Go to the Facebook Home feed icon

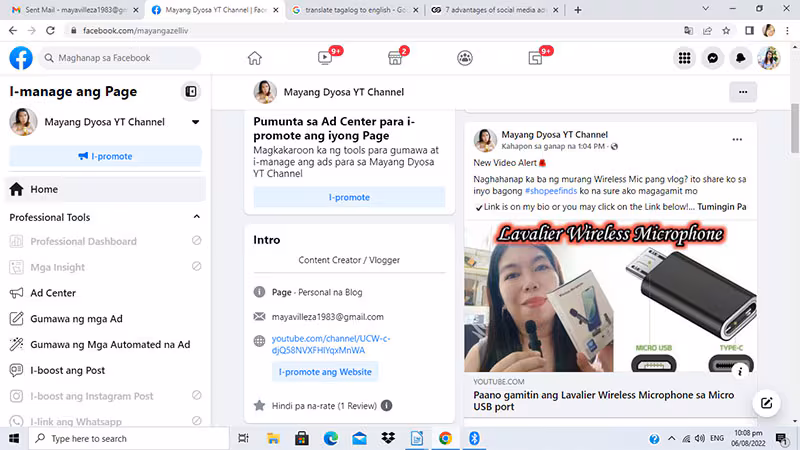(x=255, y=58)
